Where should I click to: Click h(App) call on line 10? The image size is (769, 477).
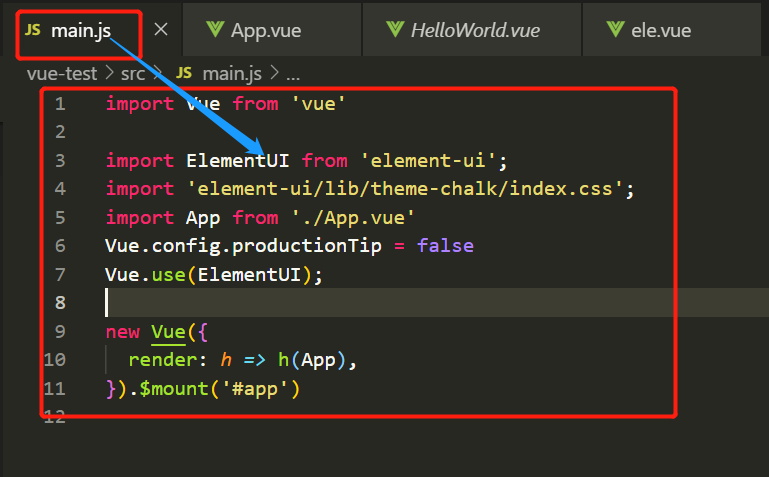pos(312,360)
